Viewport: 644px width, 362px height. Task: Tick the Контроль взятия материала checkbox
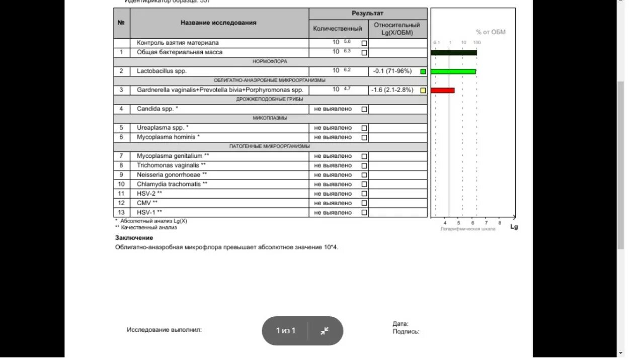point(364,43)
